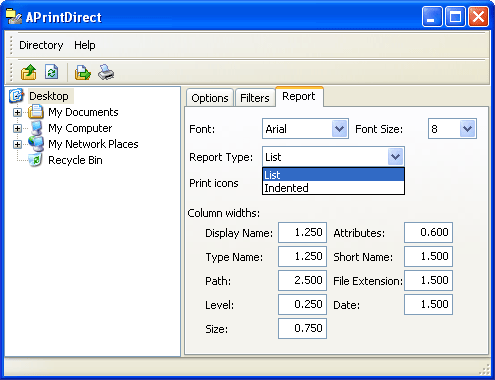The height and width of the screenshot is (380, 495).
Task: Click the File Extension width field
Action: pos(428,280)
